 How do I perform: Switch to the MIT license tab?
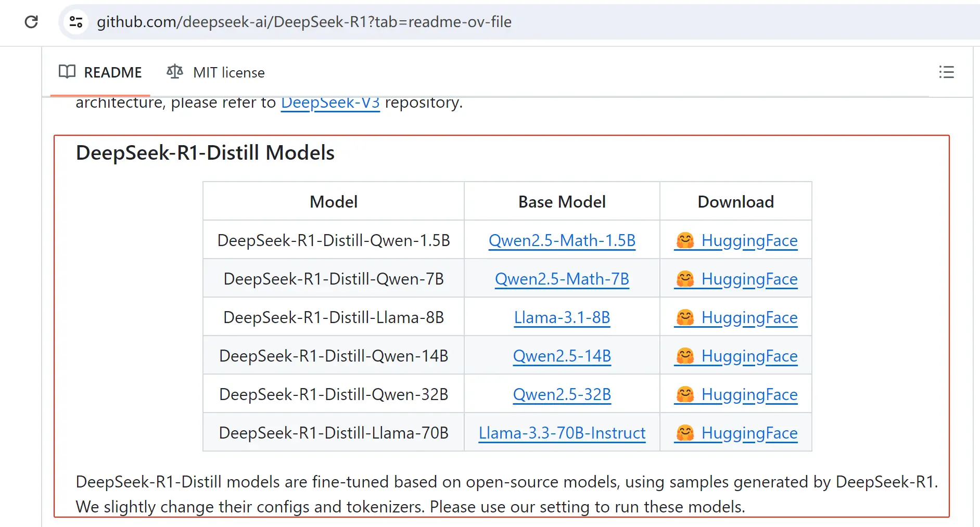[x=215, y=72]
